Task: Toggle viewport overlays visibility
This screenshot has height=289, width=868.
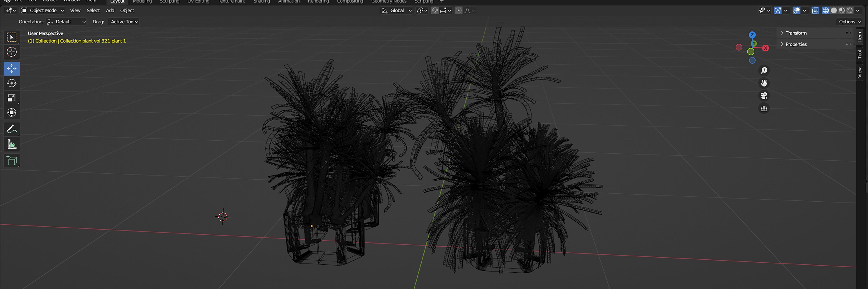Action: pos(796,10)
